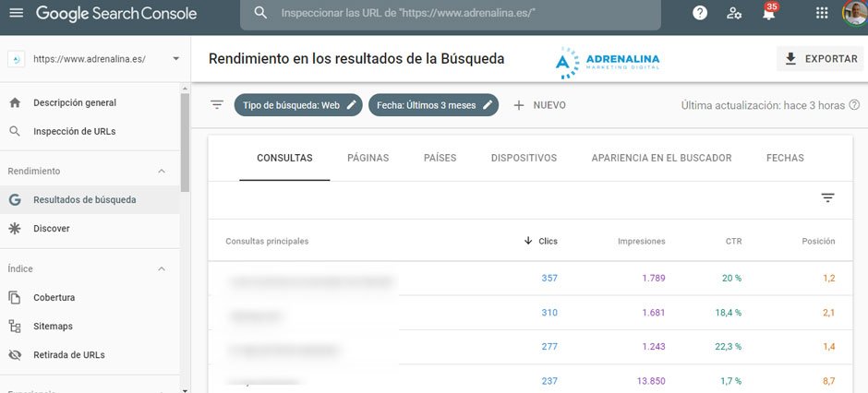Click the Adrenalina Marketing Digital logo
The height and width of the screenshot is (393, 868).
pyautogui.click(x=608, y=63)
